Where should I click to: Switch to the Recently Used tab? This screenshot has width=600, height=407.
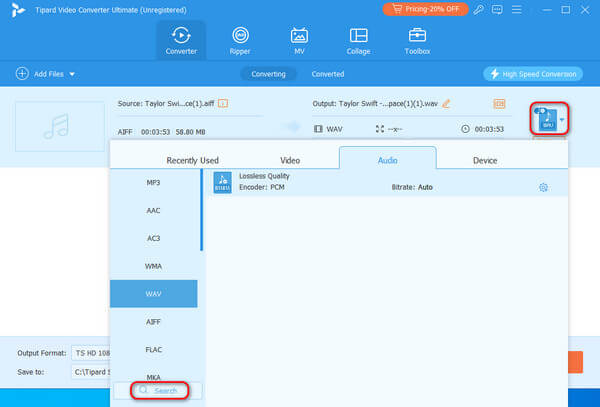[x=192, y=160]
